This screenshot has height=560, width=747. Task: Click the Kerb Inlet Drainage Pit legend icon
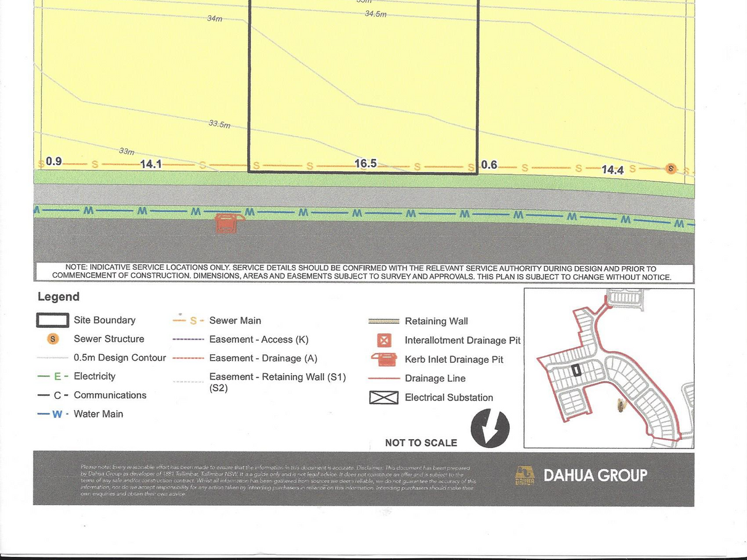coord(383,359)
